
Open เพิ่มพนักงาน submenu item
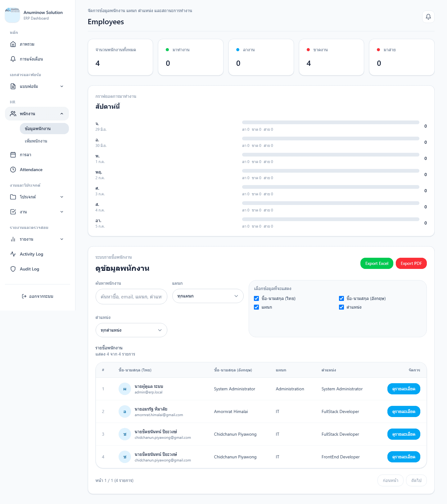(44, 141)
